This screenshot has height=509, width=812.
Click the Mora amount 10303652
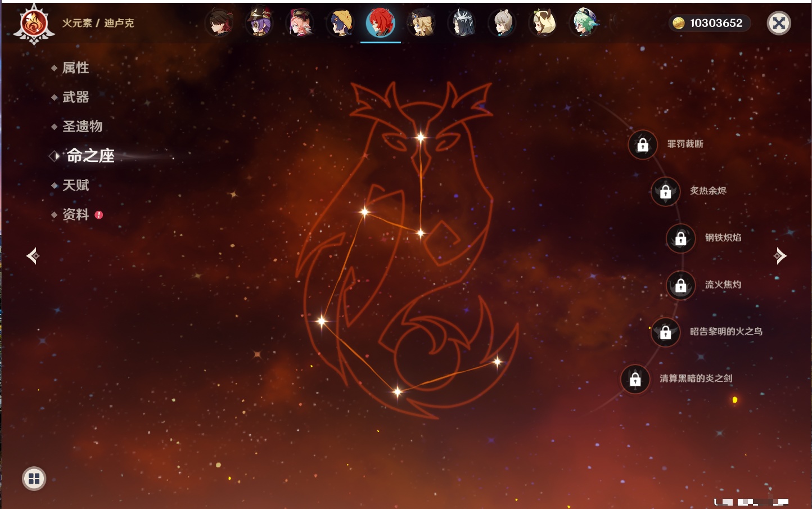[x=716, y=23]
